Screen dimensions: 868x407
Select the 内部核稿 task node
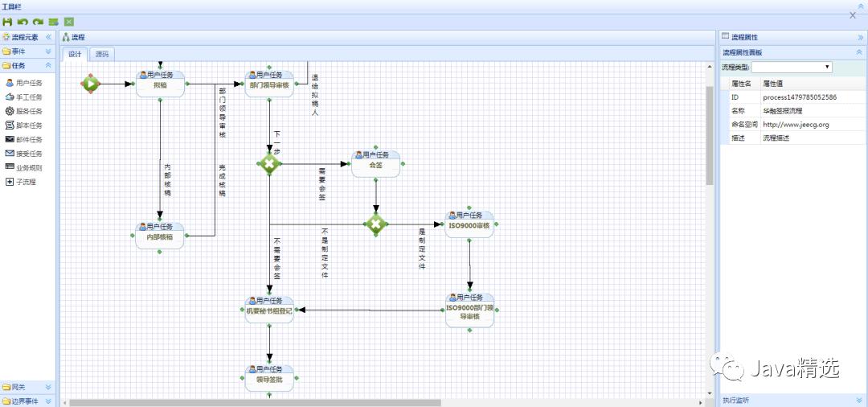159,236
